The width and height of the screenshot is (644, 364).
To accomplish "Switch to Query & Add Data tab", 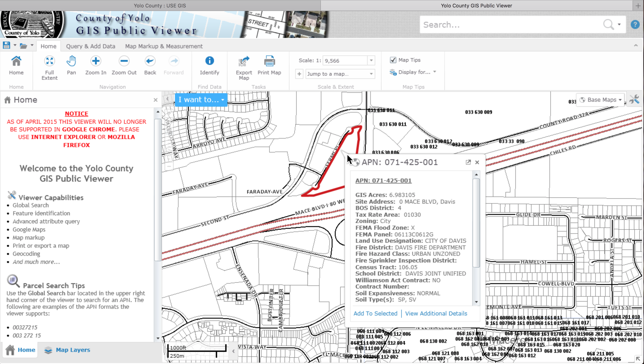I will point(90,46).
